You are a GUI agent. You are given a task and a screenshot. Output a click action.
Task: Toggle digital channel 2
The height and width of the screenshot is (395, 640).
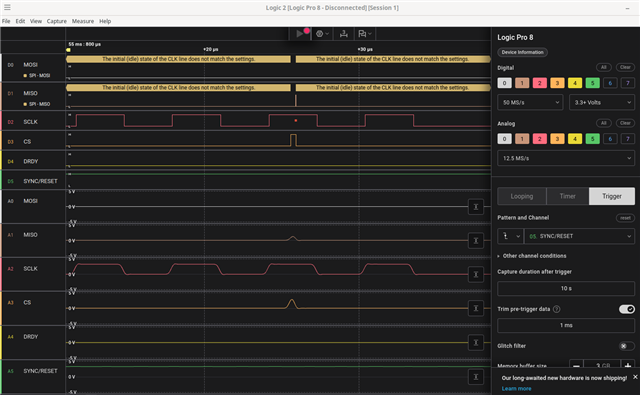539,83
